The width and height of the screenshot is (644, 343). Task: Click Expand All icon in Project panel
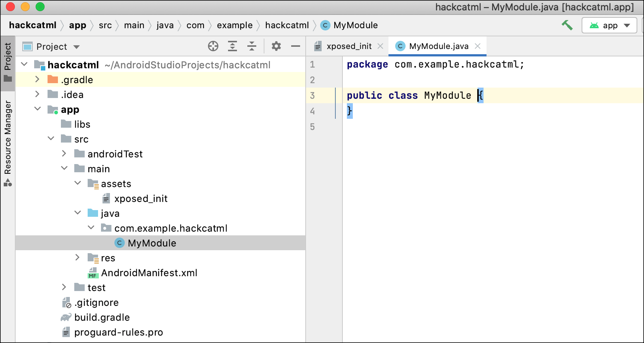(x=232, y=46)
